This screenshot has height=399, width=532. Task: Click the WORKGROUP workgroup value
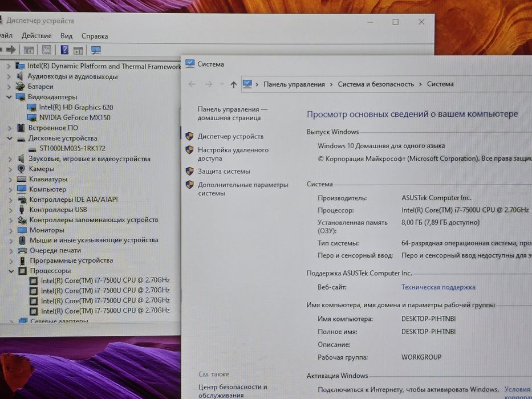tap(421, 357)
